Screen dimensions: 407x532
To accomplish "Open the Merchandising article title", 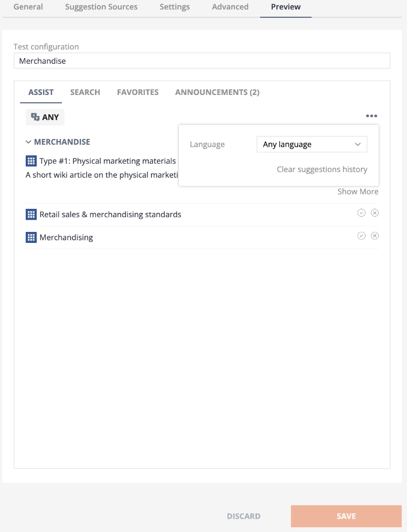I will click(x=66, y=238).
